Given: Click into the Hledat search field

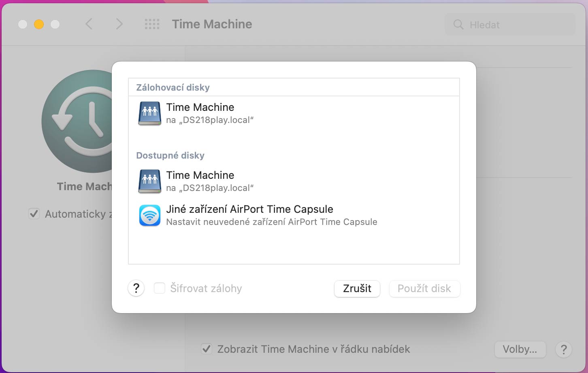Looking at the screenshot, I should click(x=510, y=25).
